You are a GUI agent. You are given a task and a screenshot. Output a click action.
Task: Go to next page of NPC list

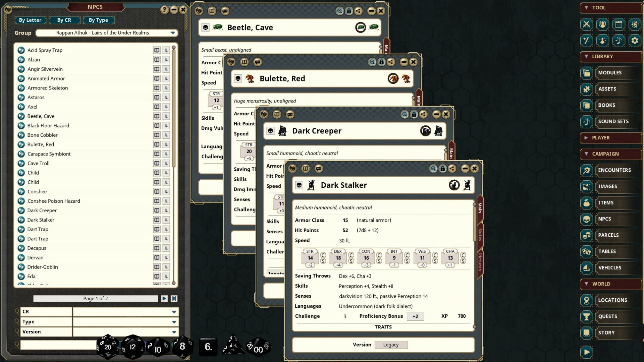164,298
